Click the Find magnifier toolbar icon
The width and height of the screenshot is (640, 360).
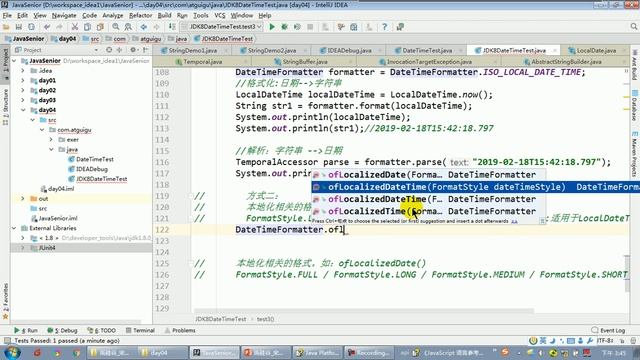[x=116, y=27]
